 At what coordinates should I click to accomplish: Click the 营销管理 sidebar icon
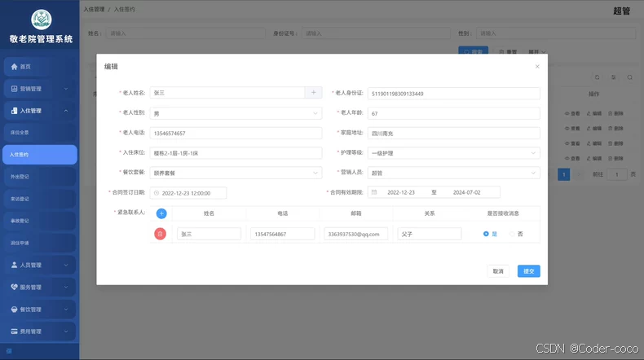tap(15, 89)
